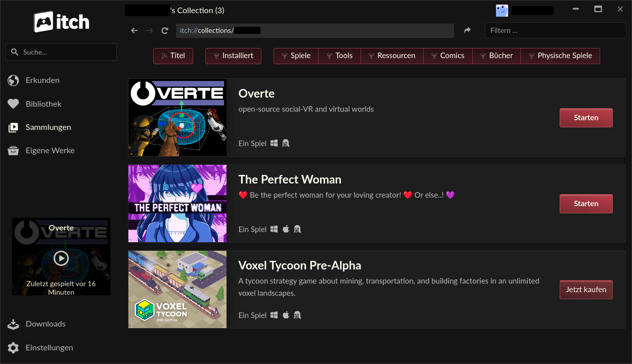
Task: Click the Voxel Tycoon 'tycoon strategy game' description
Action: tap(389, 287)
